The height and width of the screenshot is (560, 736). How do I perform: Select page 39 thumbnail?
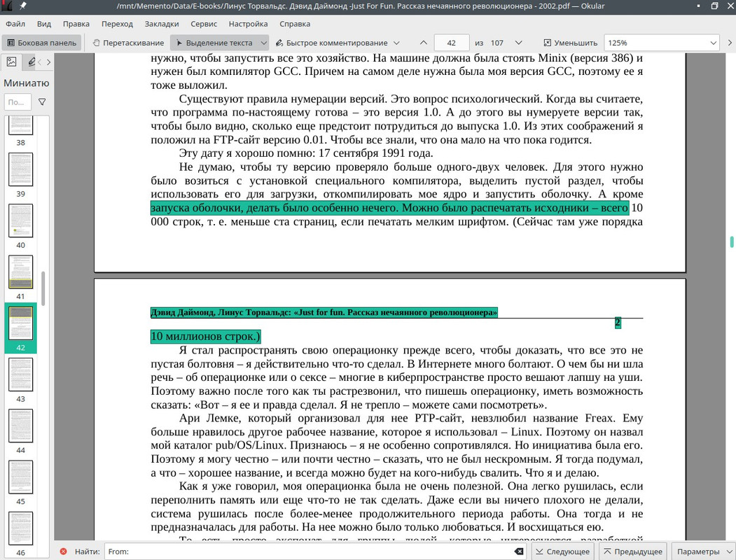(x=20, y=169)
